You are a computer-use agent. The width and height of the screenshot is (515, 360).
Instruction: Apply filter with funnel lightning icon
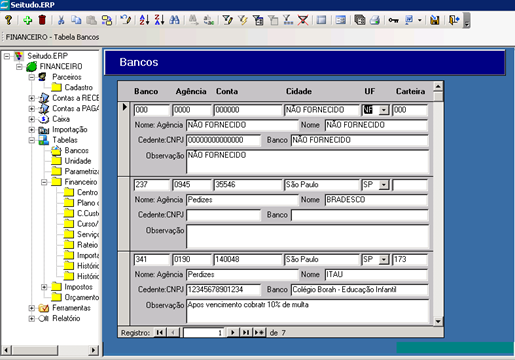(243, 20)
